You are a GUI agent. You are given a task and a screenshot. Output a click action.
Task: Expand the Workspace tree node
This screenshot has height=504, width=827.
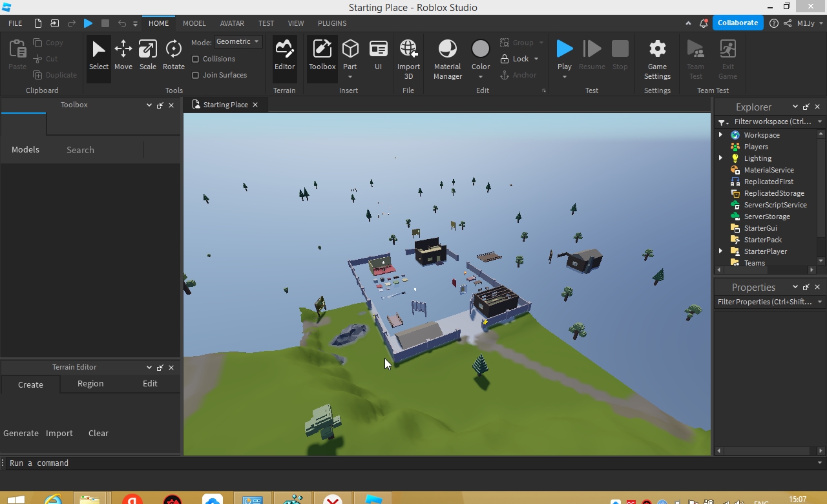click(x=720, y=135)
